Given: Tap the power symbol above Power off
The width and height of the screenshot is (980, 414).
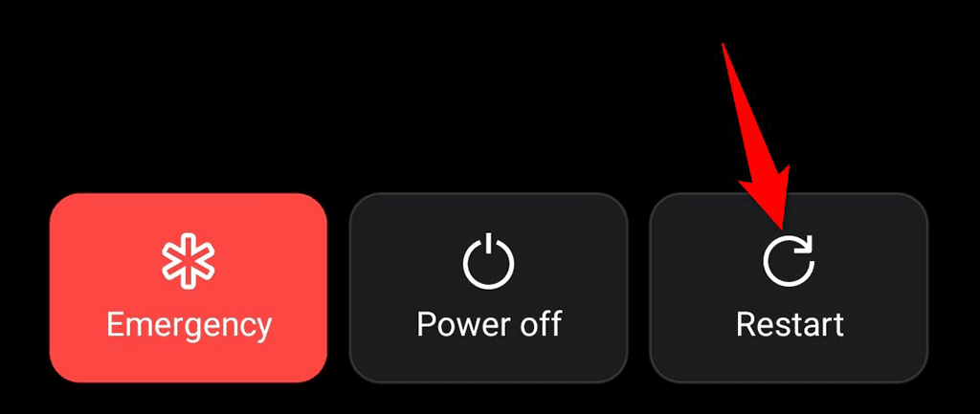Looking at the screenshot, I should point(489,261).
